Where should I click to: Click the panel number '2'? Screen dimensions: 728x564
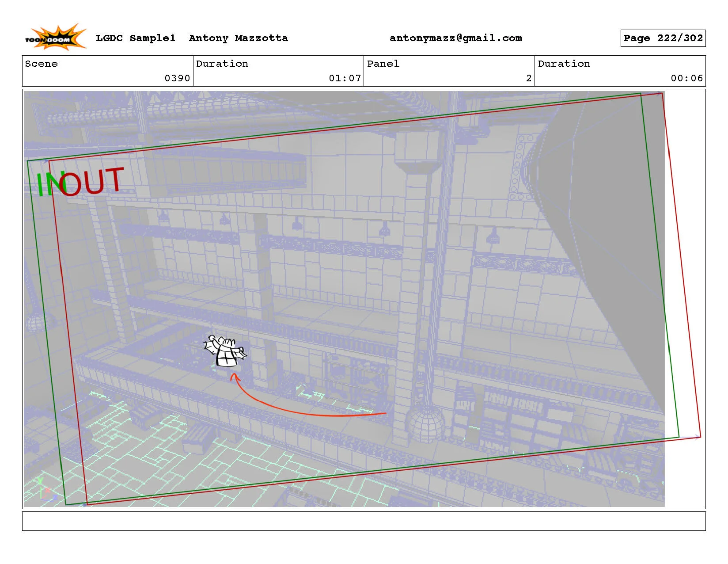click(529, 78)
